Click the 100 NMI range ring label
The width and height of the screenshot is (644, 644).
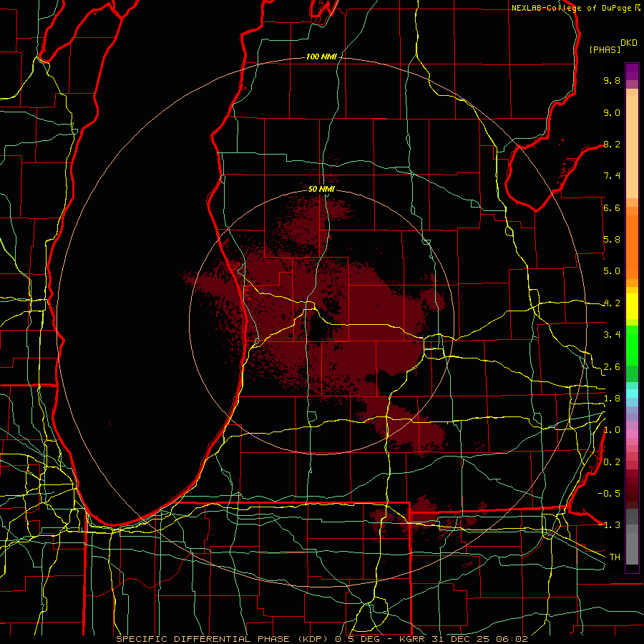coord(321,57)
